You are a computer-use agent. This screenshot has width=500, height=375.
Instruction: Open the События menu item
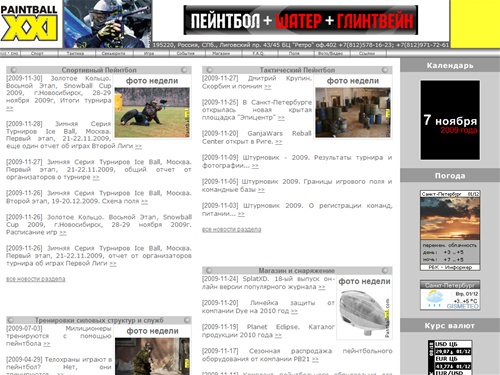point(185,53)
